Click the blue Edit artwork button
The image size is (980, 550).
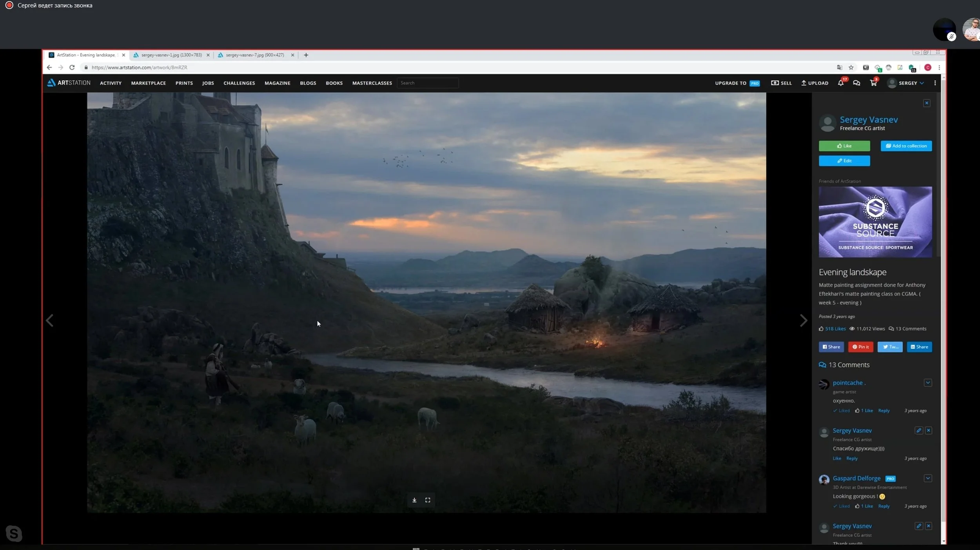(x=844, y=161)
